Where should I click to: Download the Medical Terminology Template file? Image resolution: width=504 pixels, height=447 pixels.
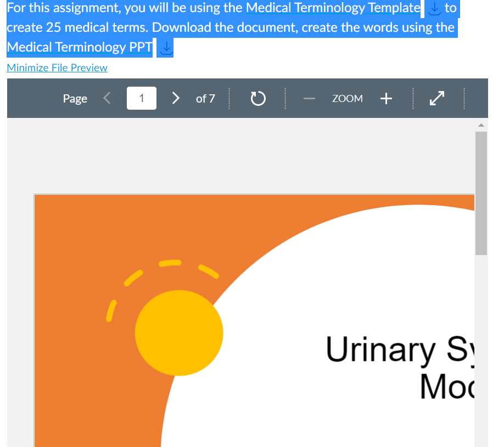434,9
